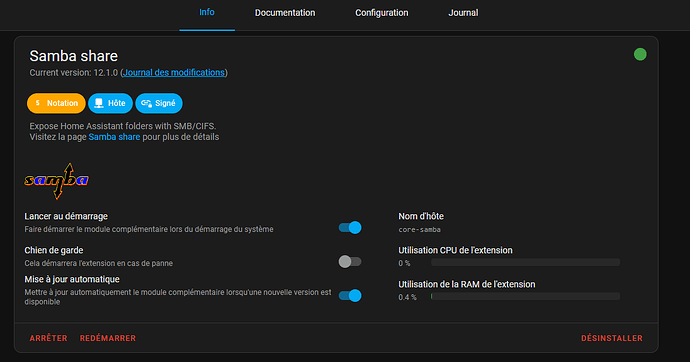Open the Journal des modifications link
This screenshot has height=362, width=690.
click(174, 73)
